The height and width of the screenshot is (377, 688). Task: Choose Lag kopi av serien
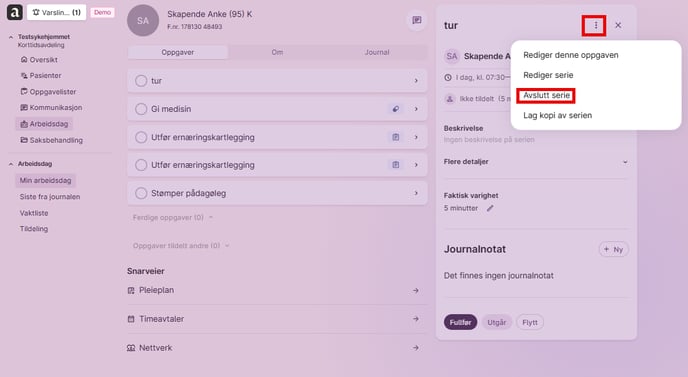557,115
